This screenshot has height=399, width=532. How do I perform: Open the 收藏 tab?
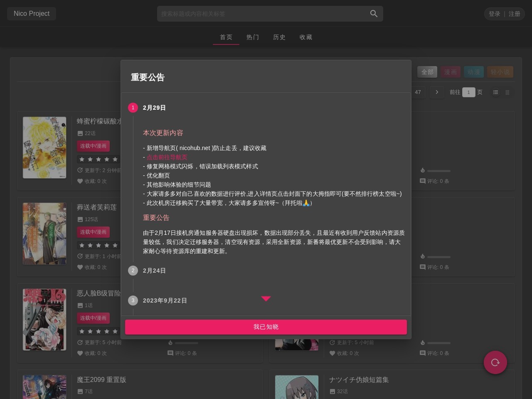[305, 37]
